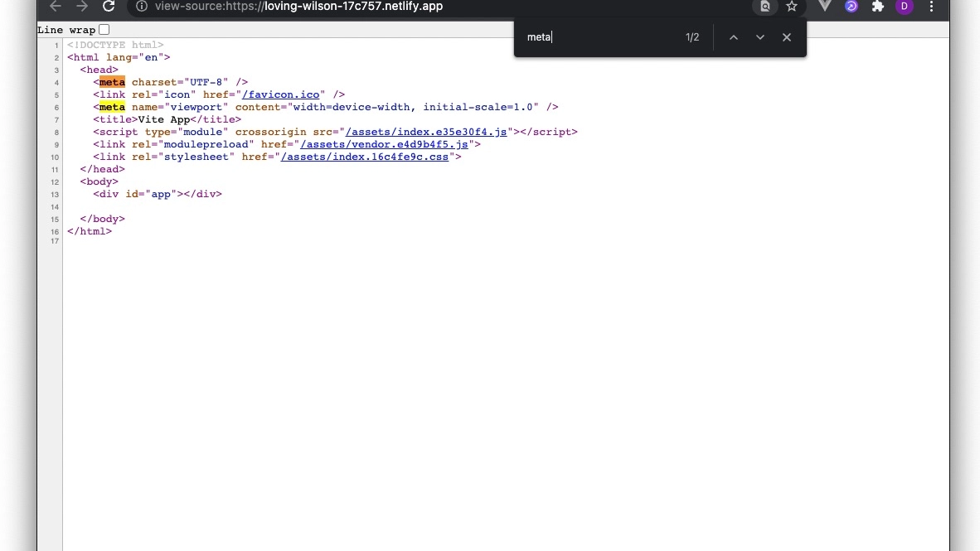The height and width of the screenshot is (551, 980).
Task: Open the index.e35e30f4.js script link
Action: coord(428,132)
